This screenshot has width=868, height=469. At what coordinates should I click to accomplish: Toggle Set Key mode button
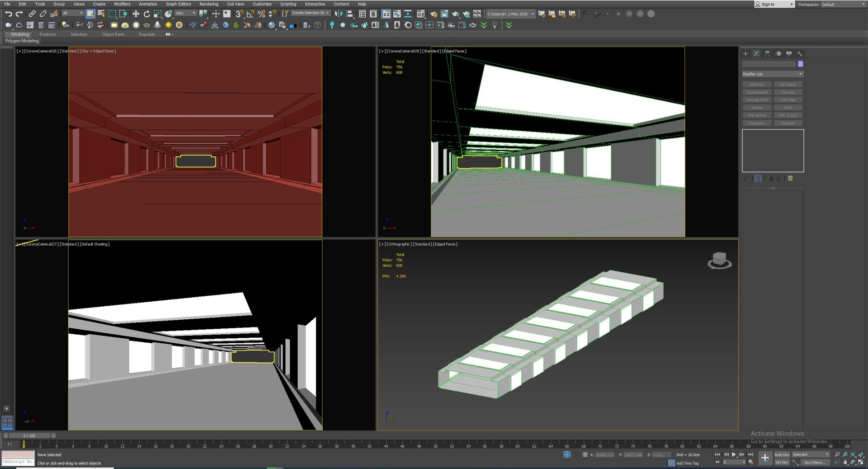point(782,462)
